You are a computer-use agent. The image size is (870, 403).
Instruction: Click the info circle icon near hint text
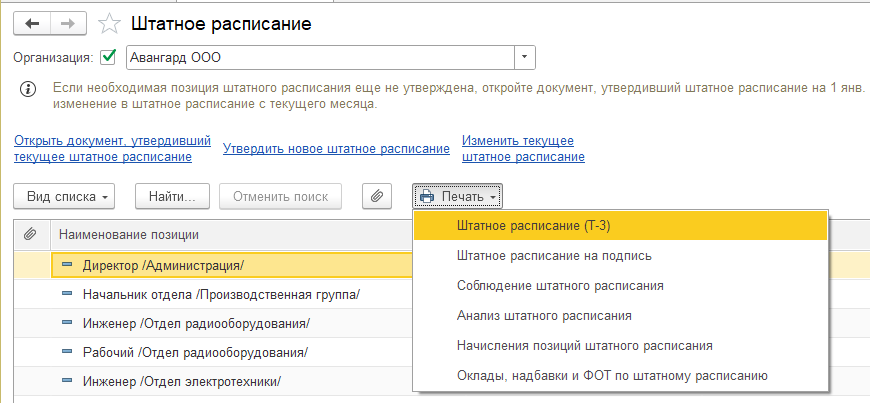[x=28, y=89]
